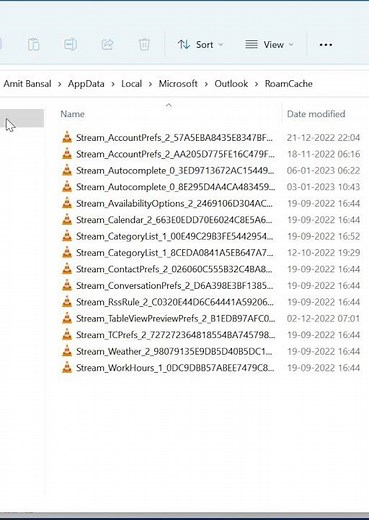Click VLC cone icon of Stream_Weather_2
This screenshot has width=369, height=520.
[x=67, y=351]
